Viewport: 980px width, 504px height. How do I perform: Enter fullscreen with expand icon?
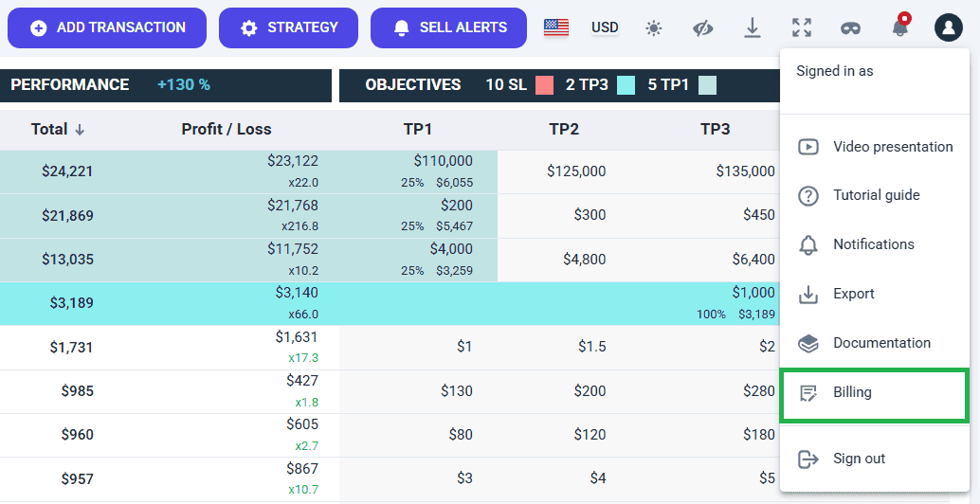(x=802, y=28)
